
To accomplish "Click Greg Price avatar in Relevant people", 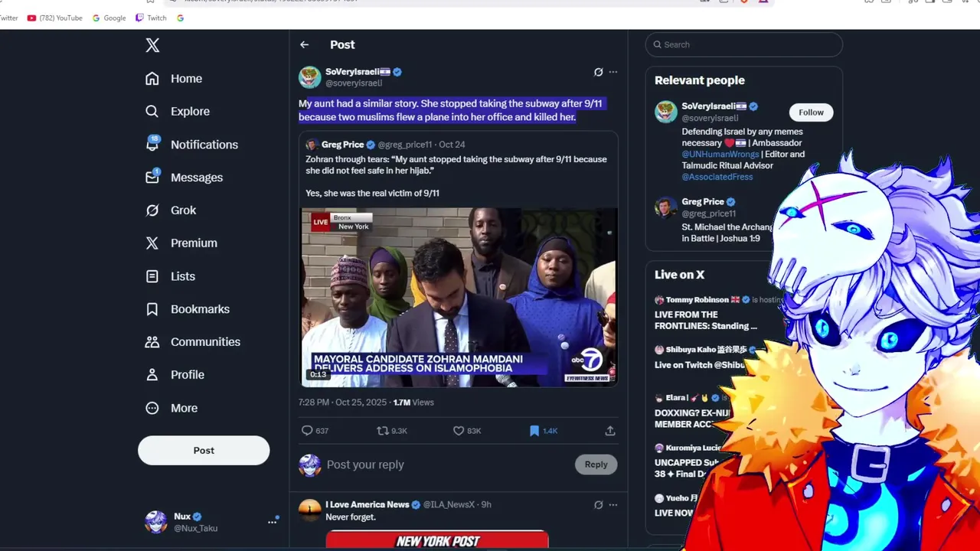I will point(666,207).
